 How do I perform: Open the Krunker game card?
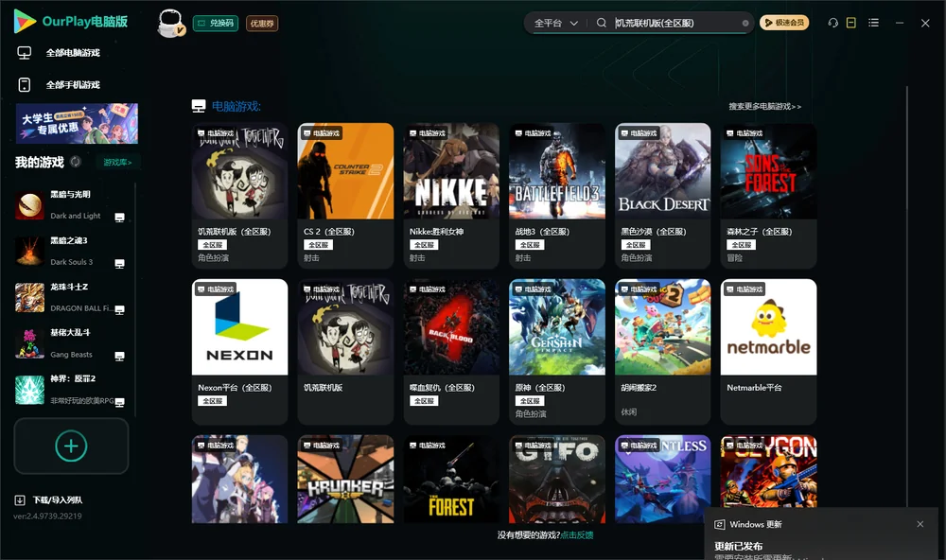pyautogui.click(x=345, y=480)
